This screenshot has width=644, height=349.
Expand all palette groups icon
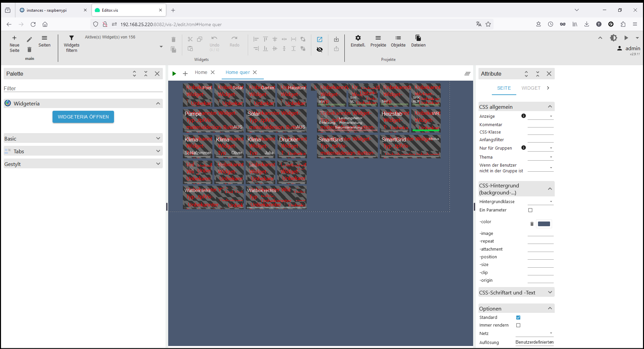point(134,74)
